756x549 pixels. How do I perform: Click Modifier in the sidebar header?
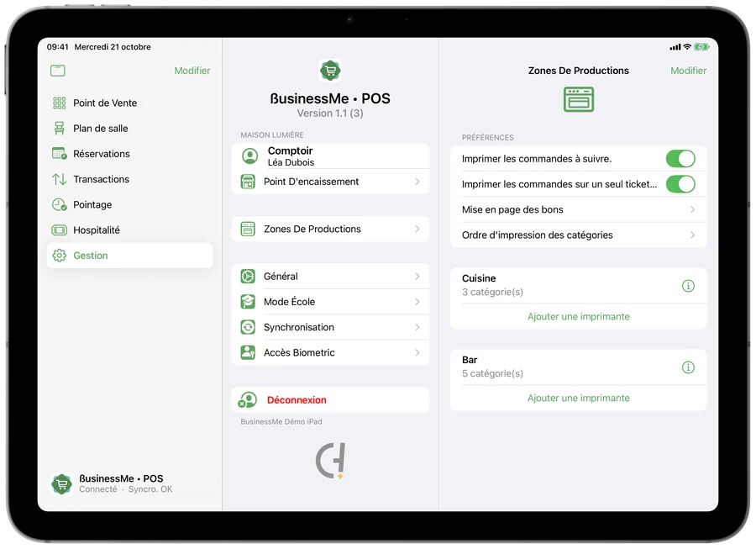tap(192, 71)
